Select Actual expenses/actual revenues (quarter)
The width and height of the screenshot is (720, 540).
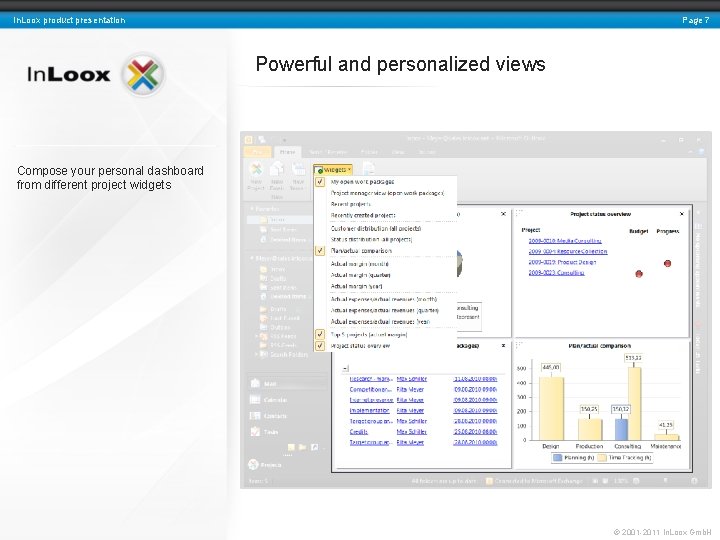pos(384,310)
